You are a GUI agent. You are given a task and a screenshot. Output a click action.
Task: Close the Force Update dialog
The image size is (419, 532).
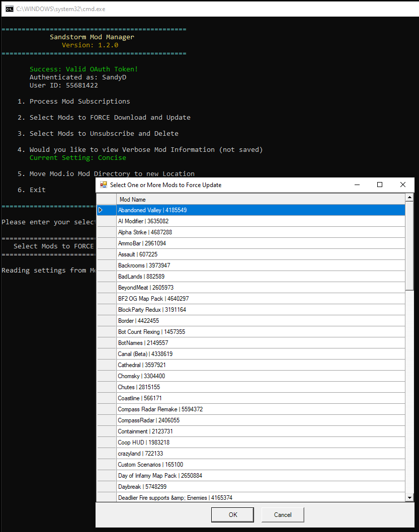403,185
